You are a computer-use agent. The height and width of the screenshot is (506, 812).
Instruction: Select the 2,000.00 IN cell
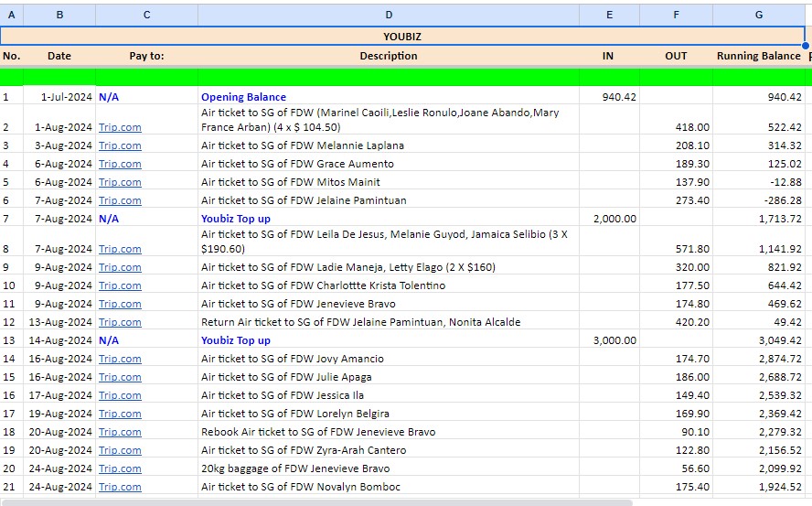610,219
